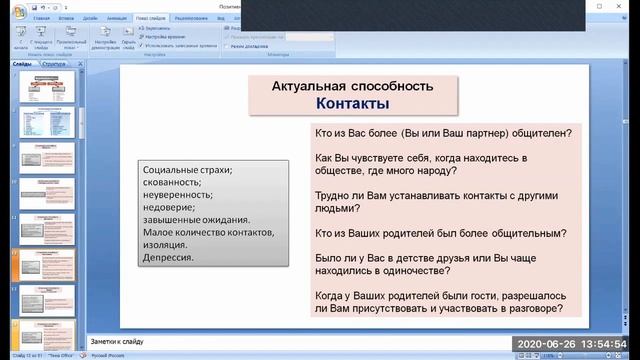Switch to the Дизайн ribbon tab

[90, 18]
